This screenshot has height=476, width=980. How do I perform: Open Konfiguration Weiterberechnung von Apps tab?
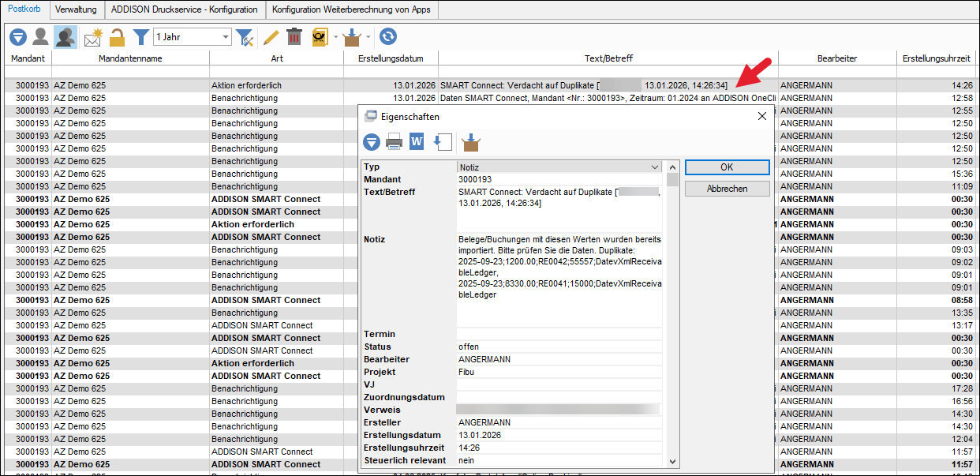tap(353, 9)
